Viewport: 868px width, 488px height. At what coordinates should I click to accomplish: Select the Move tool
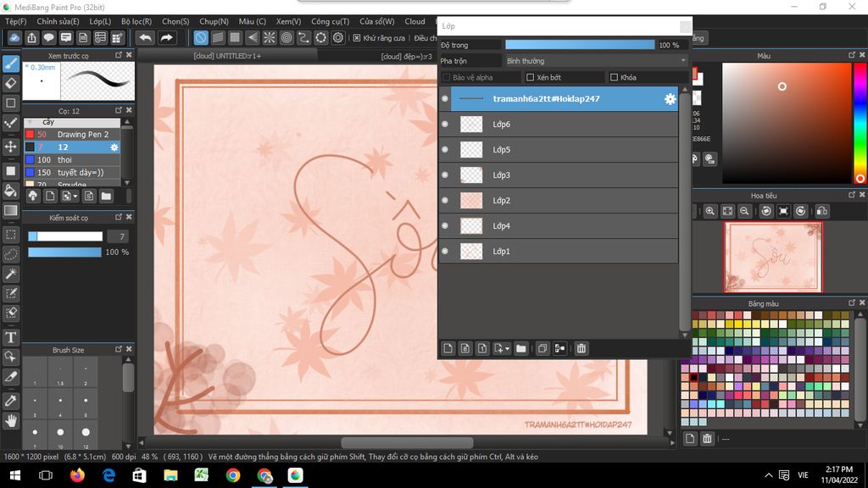pos(10,147)
